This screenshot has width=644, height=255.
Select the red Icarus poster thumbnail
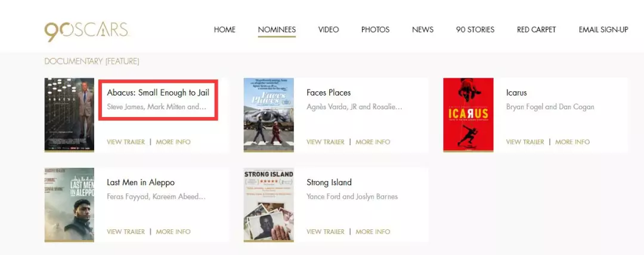(468, 115)
